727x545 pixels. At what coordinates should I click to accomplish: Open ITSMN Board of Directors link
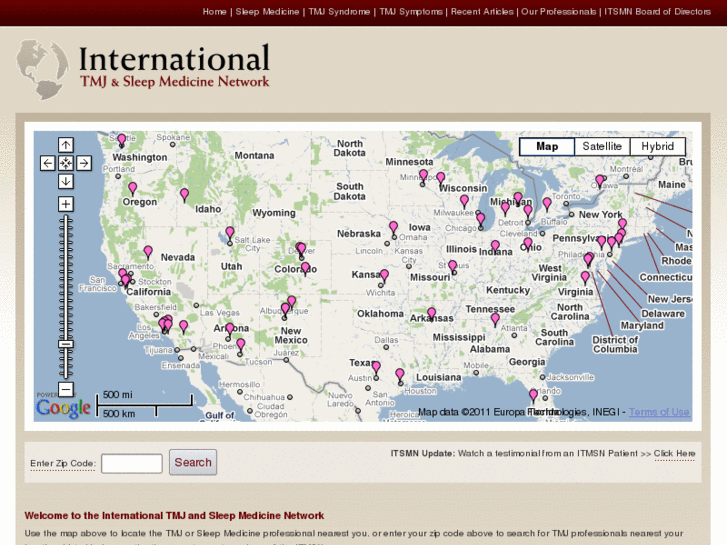click(x=657, y=12)
